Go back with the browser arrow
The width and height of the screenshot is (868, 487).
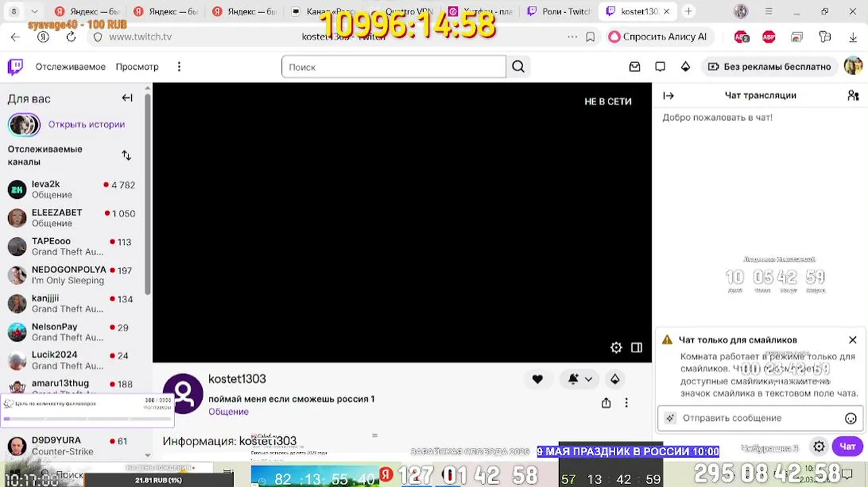pyautogui.click(x=16, y=37)
